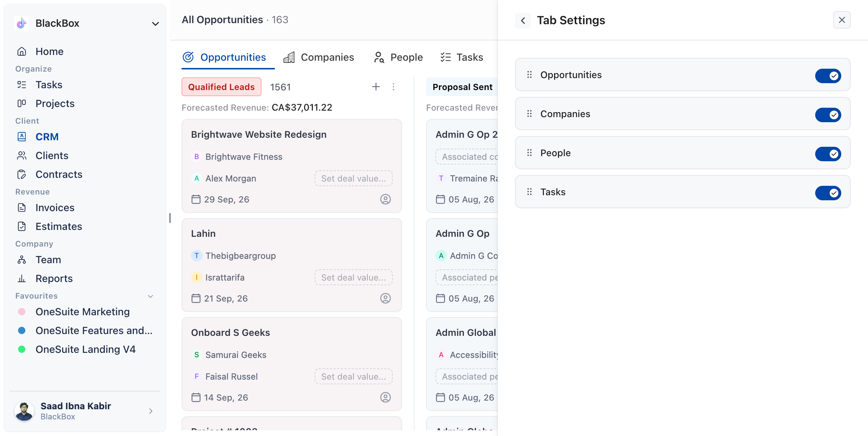Grab the drag handle for Opportunities row
Screen dimensions: 868x436
[x=529, y=74]
